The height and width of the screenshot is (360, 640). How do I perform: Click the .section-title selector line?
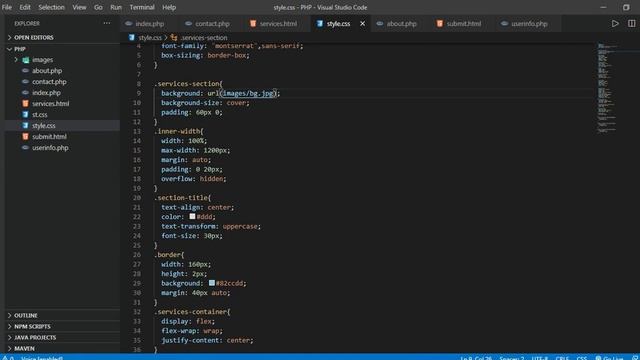tap(182, 198)
